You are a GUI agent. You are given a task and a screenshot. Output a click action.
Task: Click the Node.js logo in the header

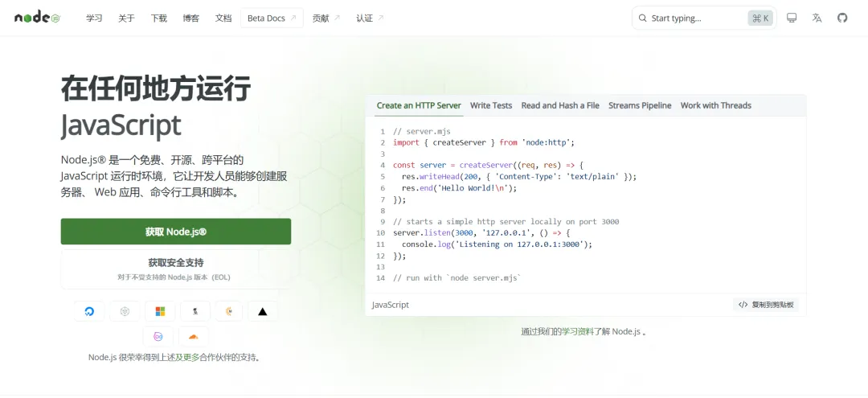click(x=37, y=18)
